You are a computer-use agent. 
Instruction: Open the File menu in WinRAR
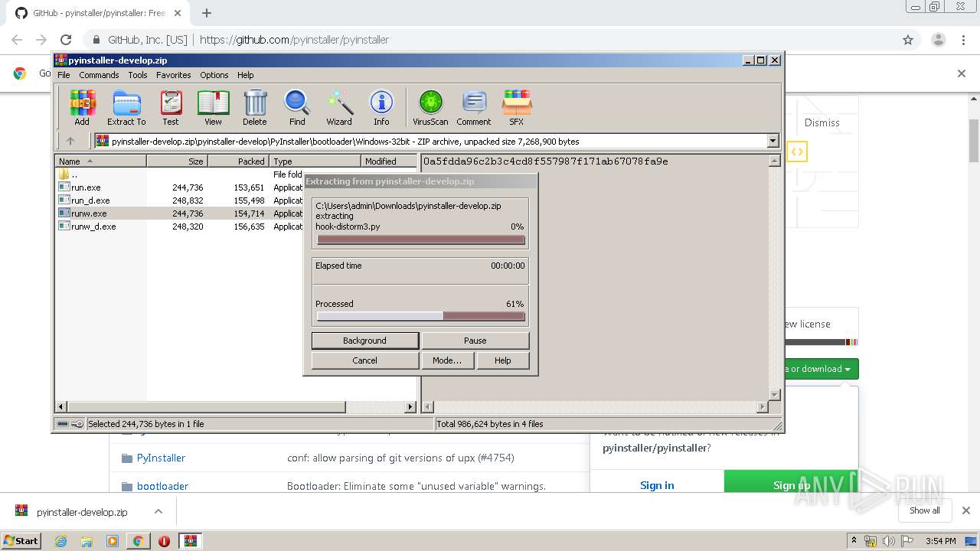[64, 75]
